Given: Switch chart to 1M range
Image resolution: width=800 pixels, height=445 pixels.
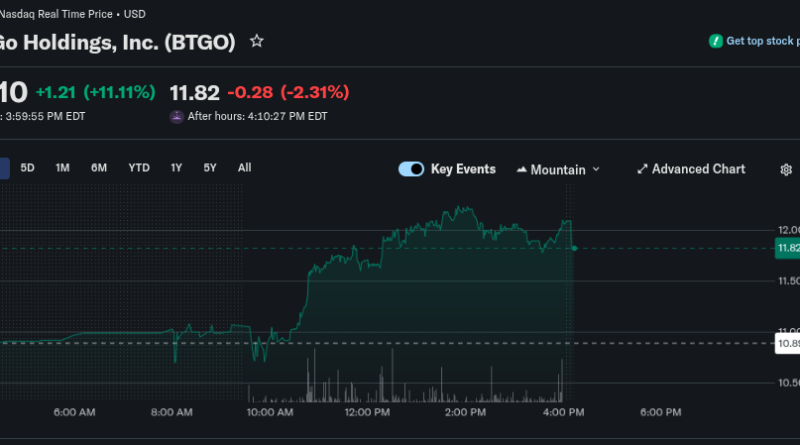Looking at the screenshot, I should tap(62, 168).
